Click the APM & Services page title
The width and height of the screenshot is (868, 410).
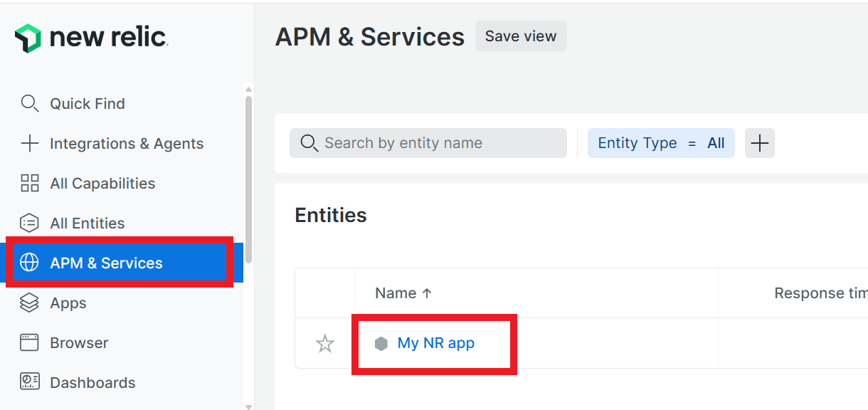tap(370, 37)
